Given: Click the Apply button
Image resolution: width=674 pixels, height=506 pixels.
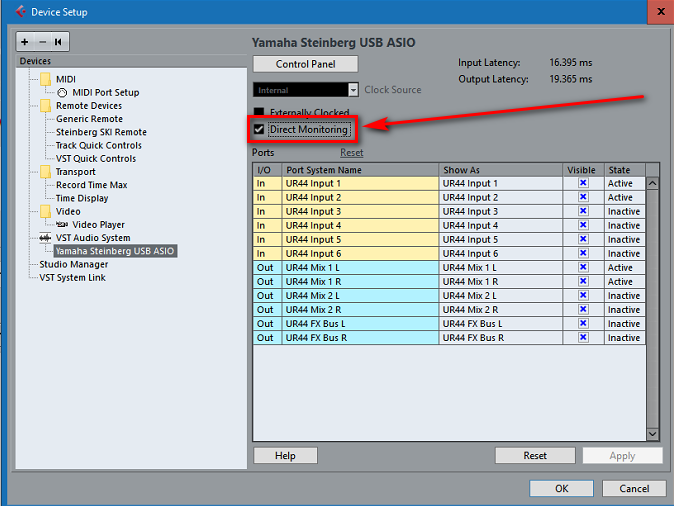Looking at the screenshot, I should (622, 456).
